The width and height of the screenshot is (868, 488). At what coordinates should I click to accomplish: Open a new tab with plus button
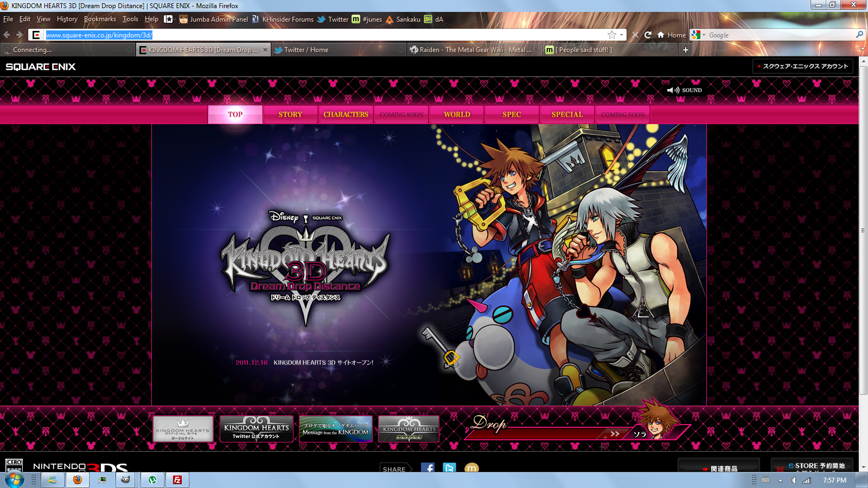tap(686, 50)
